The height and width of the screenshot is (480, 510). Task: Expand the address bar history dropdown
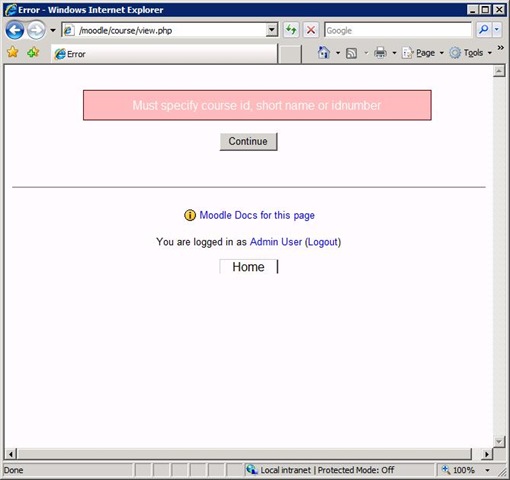(x=272, y=30)
